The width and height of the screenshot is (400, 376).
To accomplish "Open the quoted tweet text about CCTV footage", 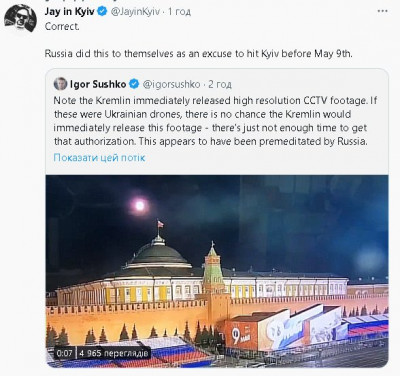I will pyautogui.click(x=215, y=121).
